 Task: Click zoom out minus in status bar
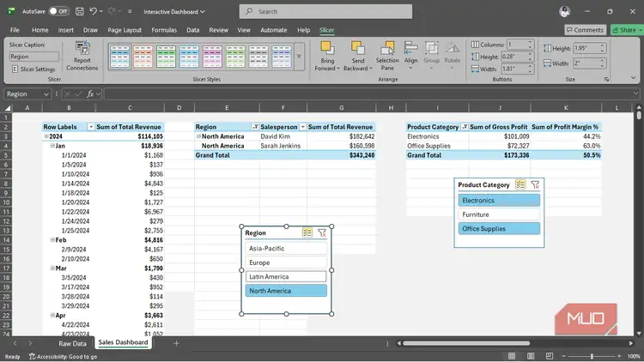point(564,356)
